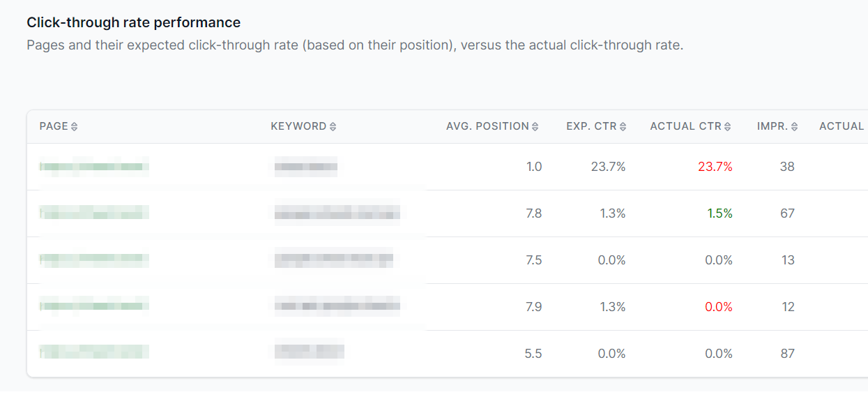Sort rows via the IMPR. arrows icon
Image resolution: width=868 pixels, height=413 pixels.
794,127
